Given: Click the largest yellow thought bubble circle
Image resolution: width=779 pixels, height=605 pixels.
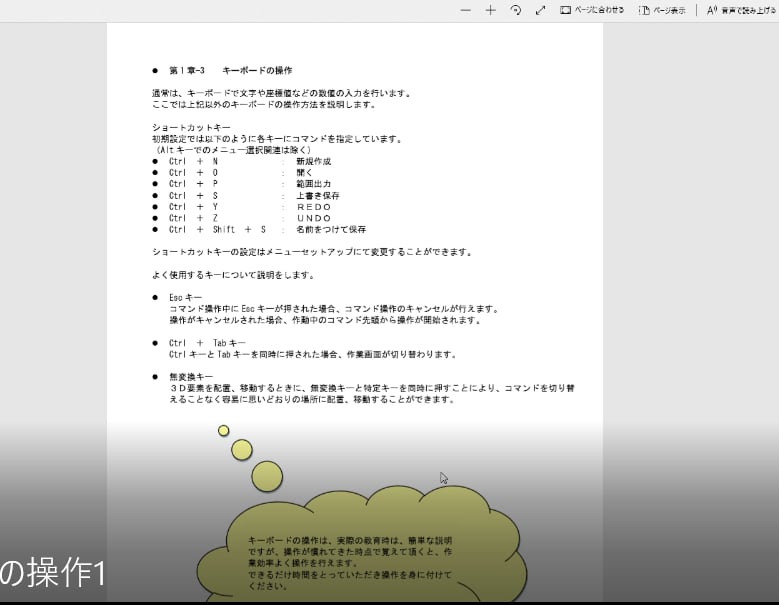Looking at the screenshot, I should (267, 476).
